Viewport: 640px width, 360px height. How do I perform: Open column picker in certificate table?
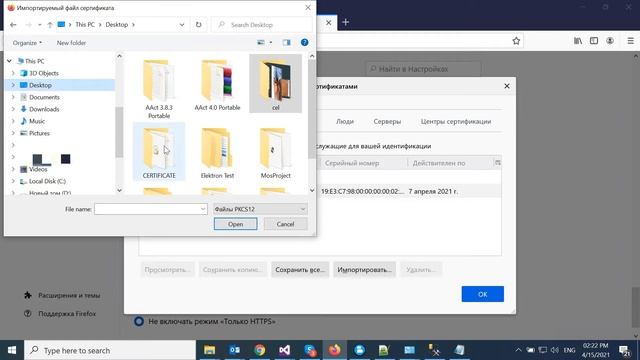(498, 162)
